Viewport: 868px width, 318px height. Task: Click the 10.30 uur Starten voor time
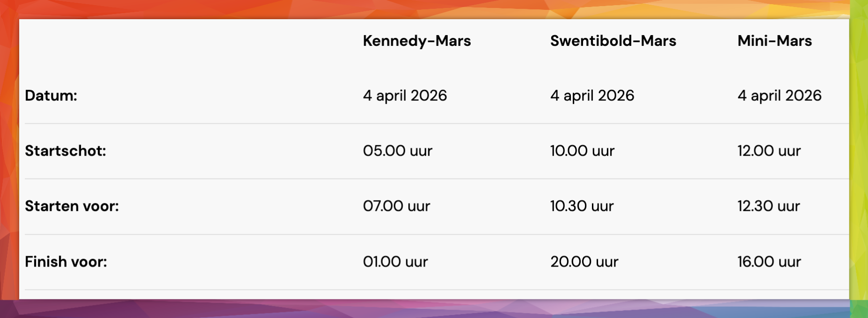click(x=582, y=206)
